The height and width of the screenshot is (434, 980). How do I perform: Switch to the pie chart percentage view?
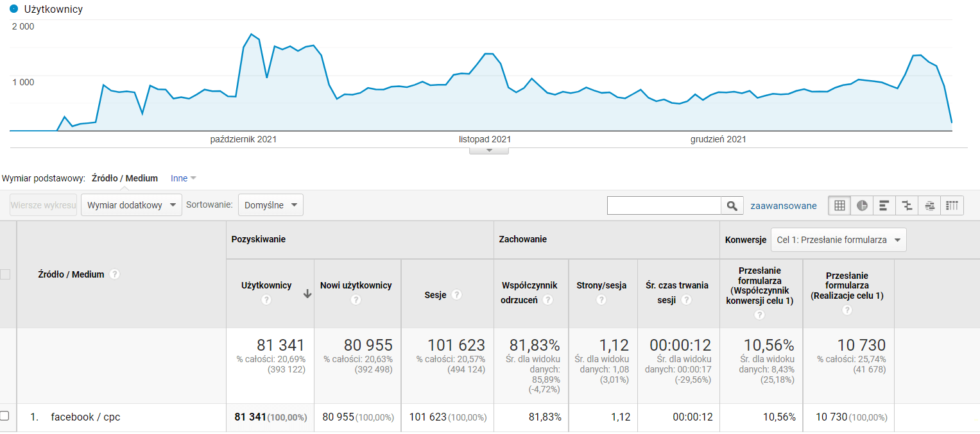[x=862, y=206]
